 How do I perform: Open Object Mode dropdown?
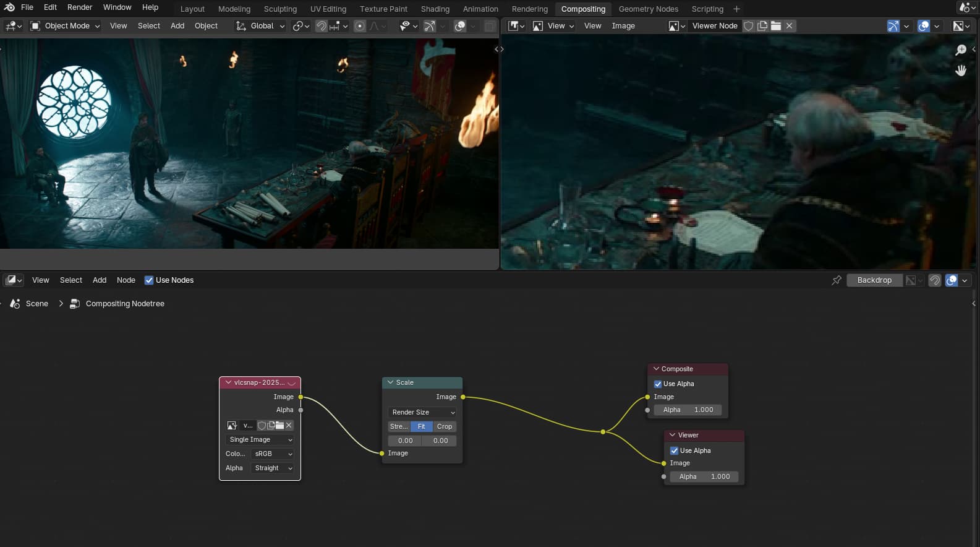tap(65, 26)
